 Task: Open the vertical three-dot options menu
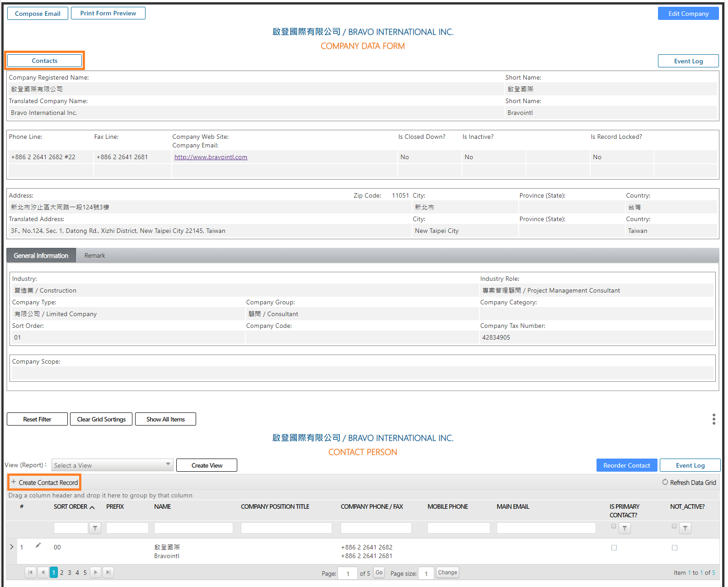714,419
